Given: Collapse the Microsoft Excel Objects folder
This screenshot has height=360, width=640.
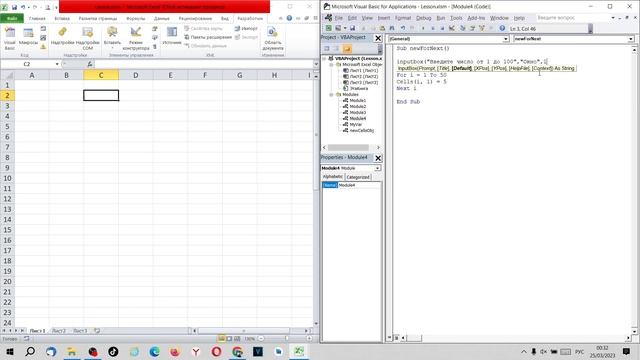Looking at the screenshot, I should click(x=331, y=64).
